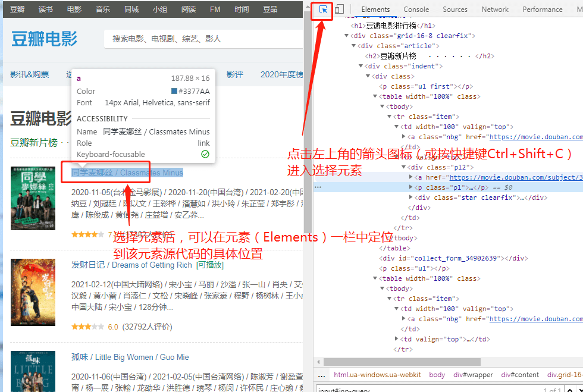This screenshot has width=583, height=392.
Task: Toggle the device toolbar icon in DevTools
Action: (x=339, y=10)
